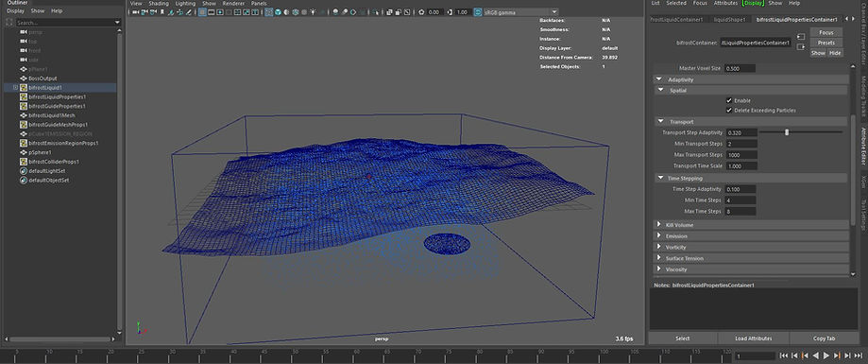Toggle smooth shade all cube icon
Screen dimensions: 868x364
(x=278, y=11)
